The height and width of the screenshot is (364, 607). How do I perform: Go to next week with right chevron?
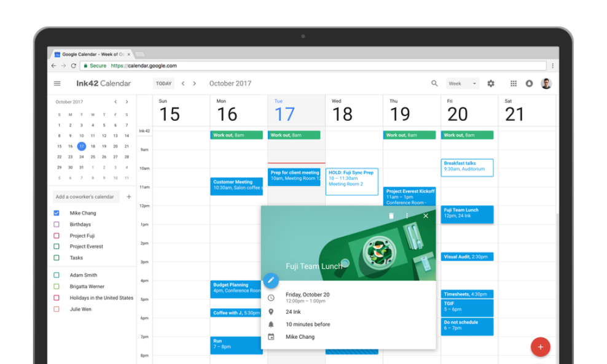tap(195, 83)
